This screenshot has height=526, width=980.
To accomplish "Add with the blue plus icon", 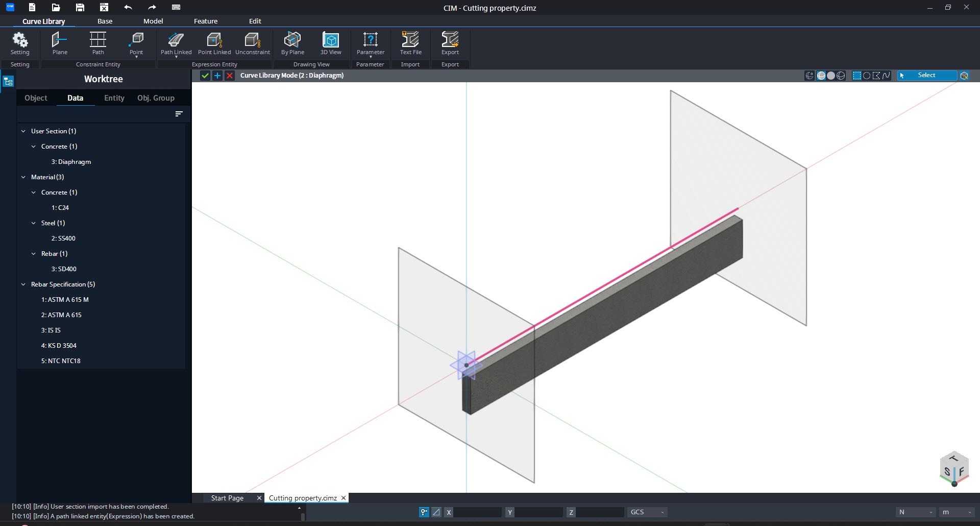I will pos(217,76).
